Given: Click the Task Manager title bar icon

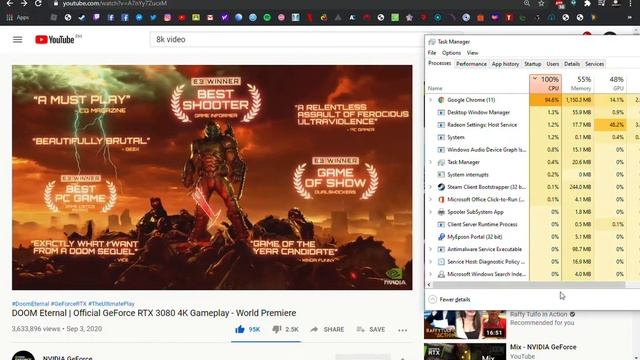Looking at the screenshot, I should pos(432,42).
